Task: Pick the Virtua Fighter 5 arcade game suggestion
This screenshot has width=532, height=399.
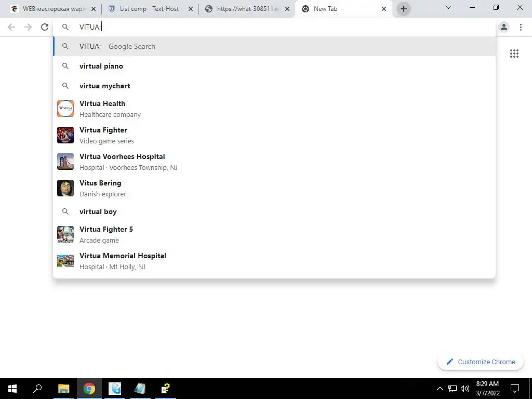Action: click(x=274, y=234)
